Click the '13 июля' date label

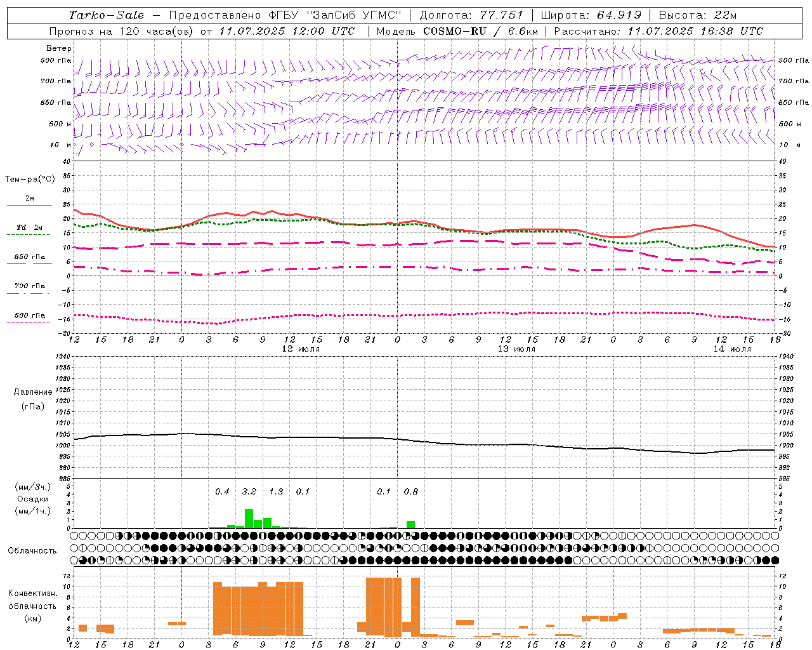(516, 349)
